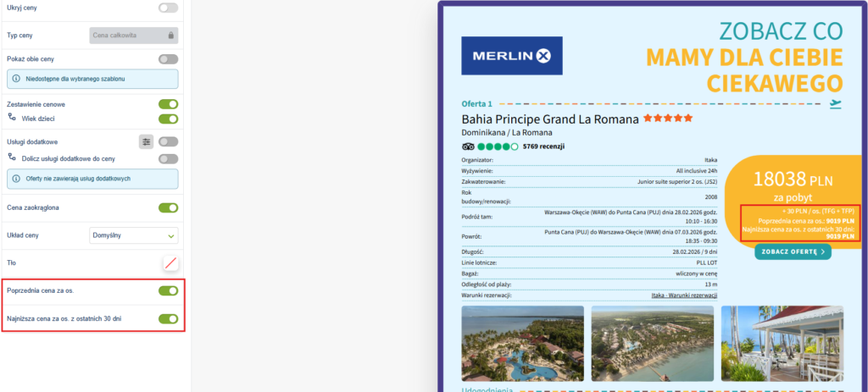Click the five-star hotel rating

(668, 119)
